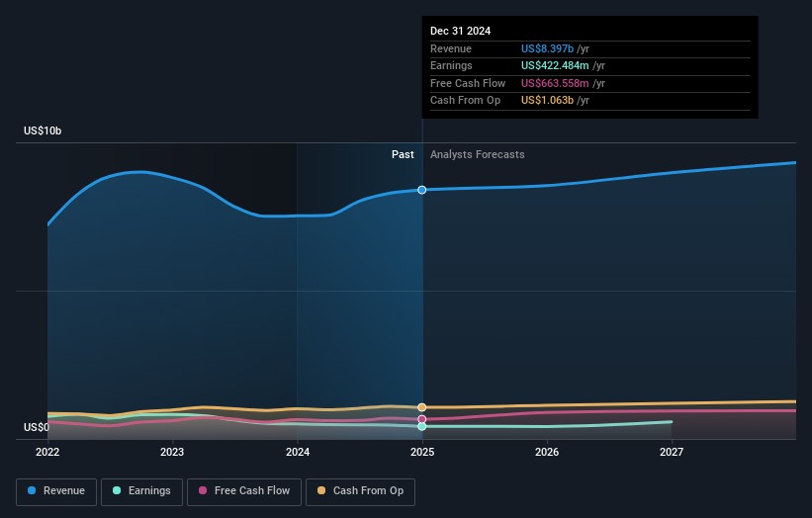Toggle the Earnings series in legend
The height and width of the screenshot is (518, 812).
pos(140,491)
